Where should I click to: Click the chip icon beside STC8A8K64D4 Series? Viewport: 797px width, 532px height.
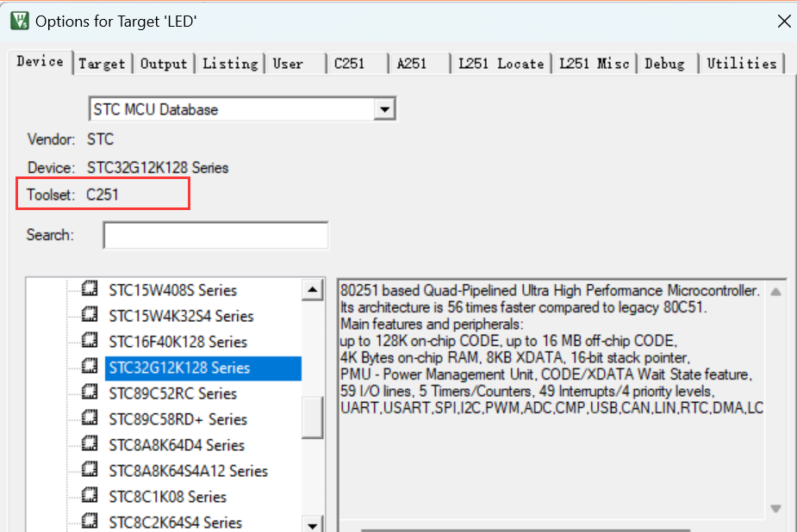(90, 444)
